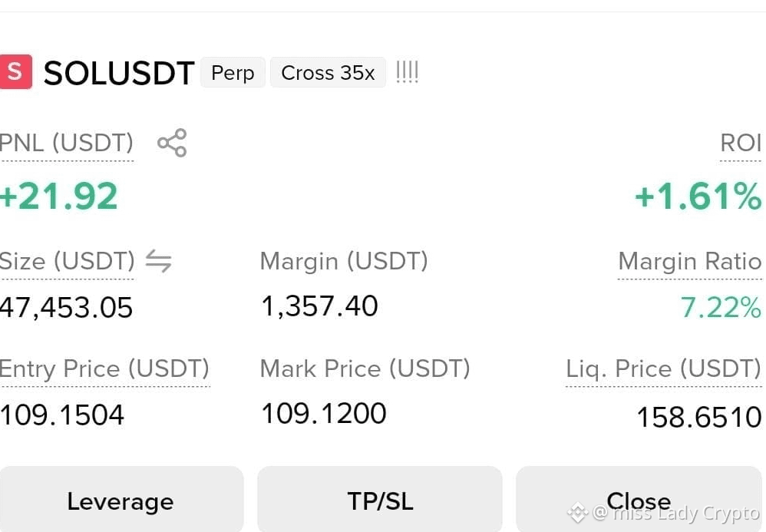766x532 pixels.
Task: Tap the PNL share icon
Action: click(x=172, y=143)
